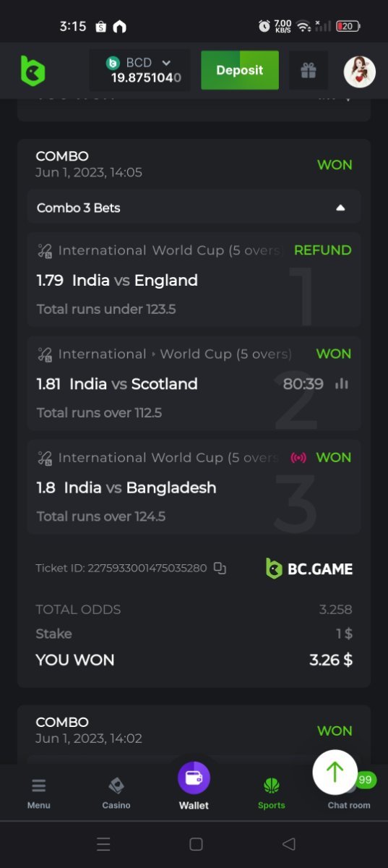Switch to the Sports tab
This screenshot has width=388, height=868.
click(272, 793)
